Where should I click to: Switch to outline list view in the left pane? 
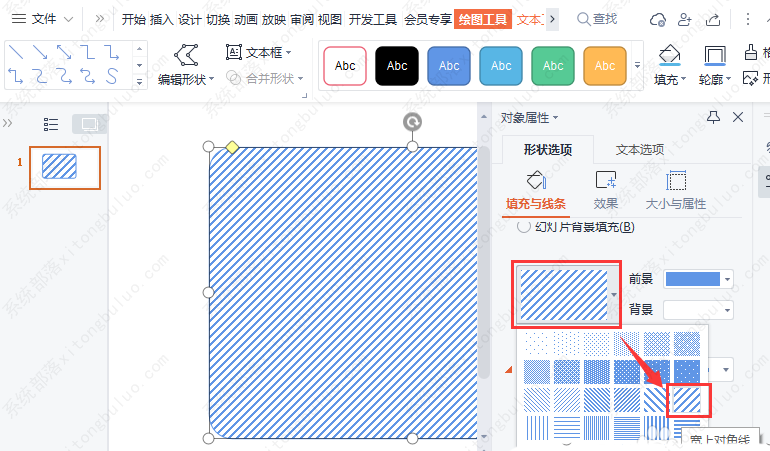click(x=52, y=124)
